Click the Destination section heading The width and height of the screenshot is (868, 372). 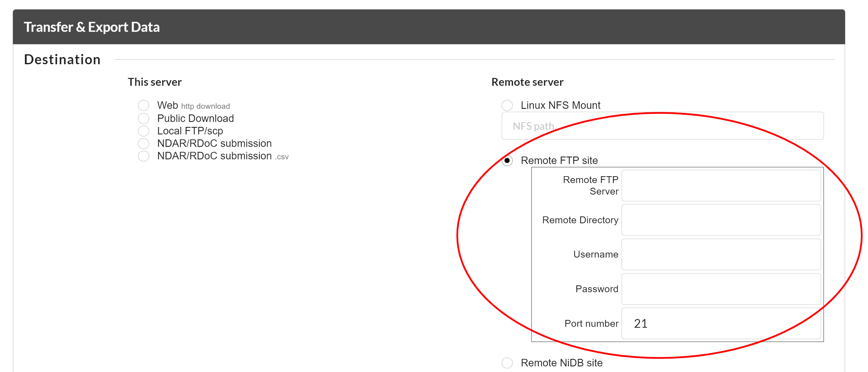[62, 60]
